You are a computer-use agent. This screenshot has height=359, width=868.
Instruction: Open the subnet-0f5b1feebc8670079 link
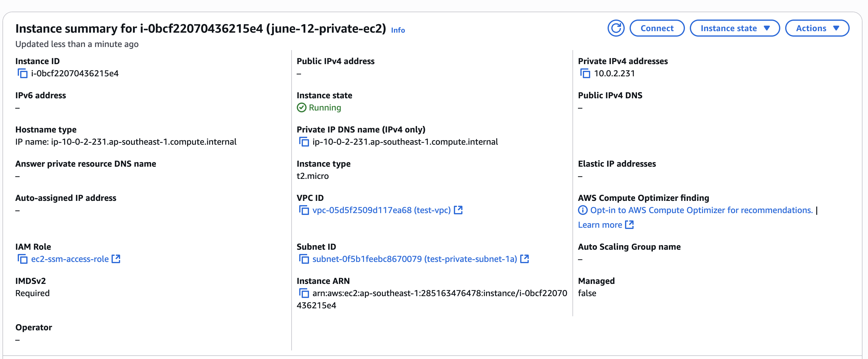(414, 259)
